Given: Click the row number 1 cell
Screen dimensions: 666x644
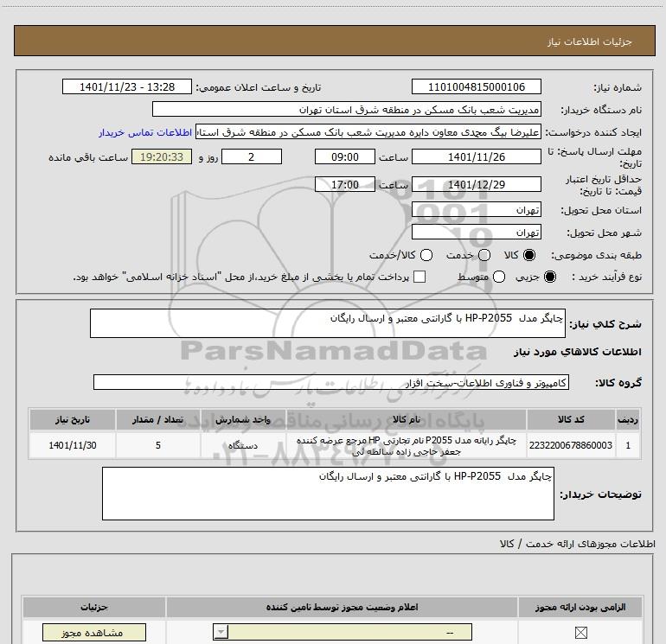Looking at the screenshot, I should (x=628, y=445).
